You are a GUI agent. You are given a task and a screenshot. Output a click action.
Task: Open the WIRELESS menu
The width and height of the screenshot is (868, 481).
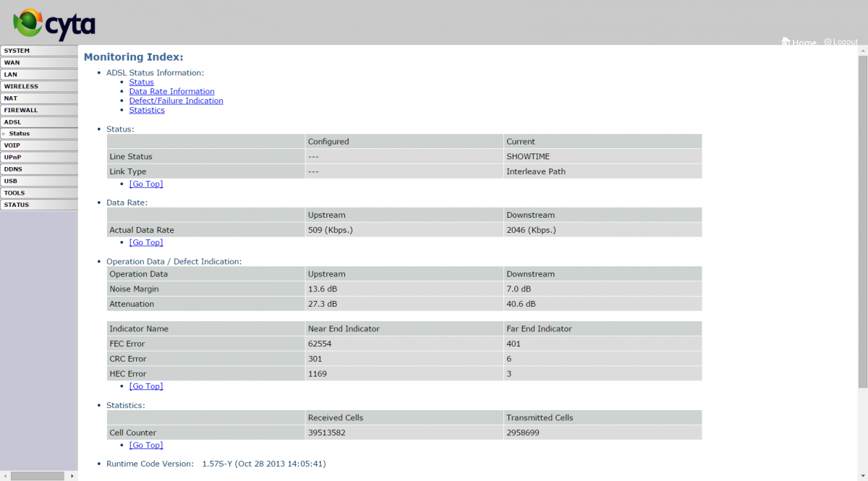pyautogui.click(x=39, y=86)
